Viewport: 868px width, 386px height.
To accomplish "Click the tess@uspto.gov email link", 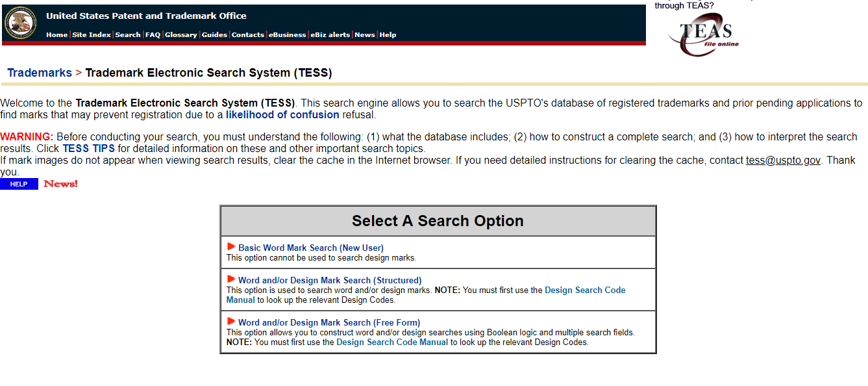I will tap(783, 161).
